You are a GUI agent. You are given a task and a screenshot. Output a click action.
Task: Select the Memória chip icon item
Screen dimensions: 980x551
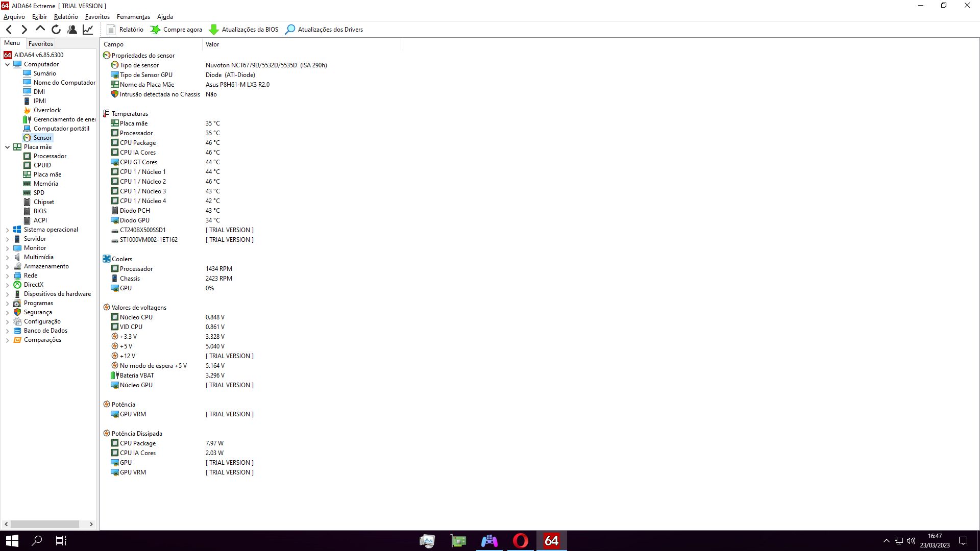27,184
